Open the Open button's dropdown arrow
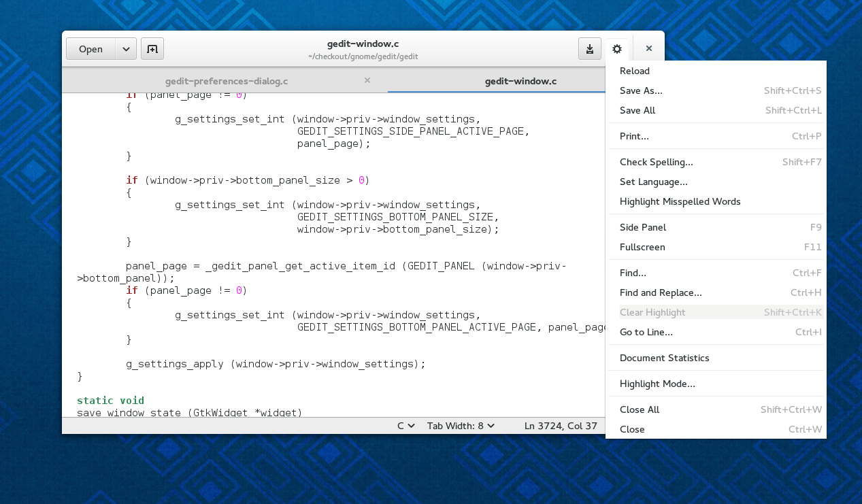 125,48
